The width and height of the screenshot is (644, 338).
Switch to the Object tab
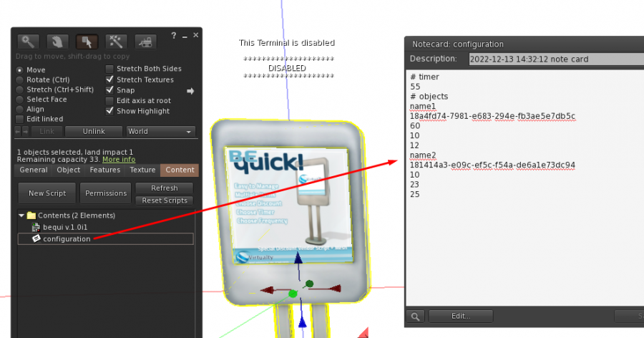[69, 170]
